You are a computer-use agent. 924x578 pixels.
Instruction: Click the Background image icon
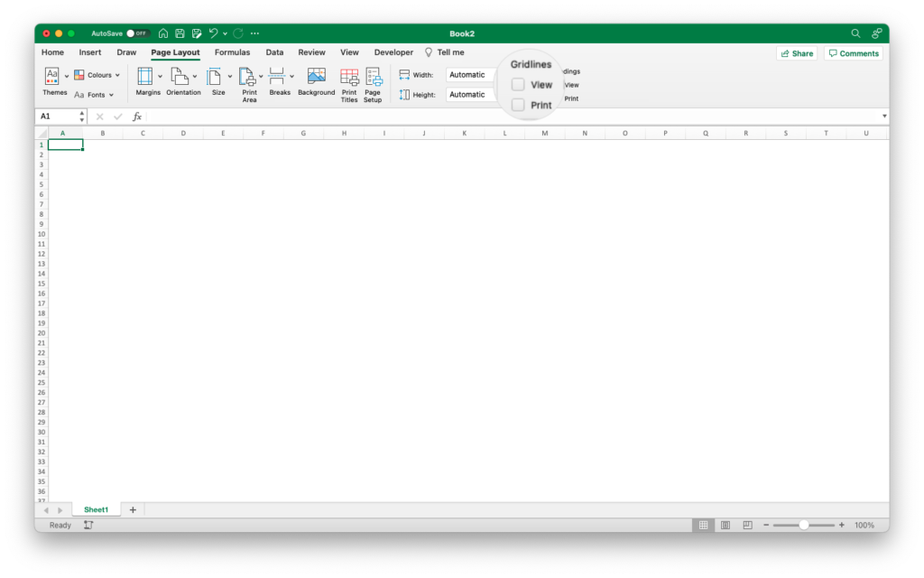click(x=316, y=80)
